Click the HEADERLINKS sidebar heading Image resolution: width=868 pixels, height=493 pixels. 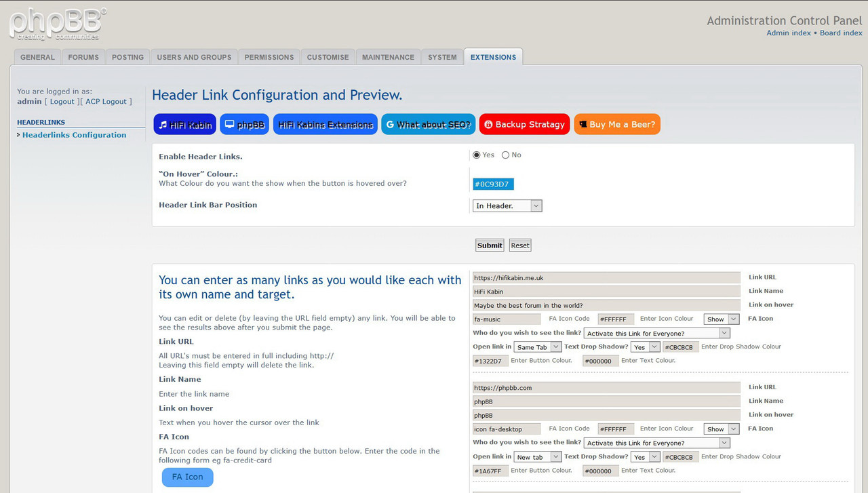(x=41, y=122)
